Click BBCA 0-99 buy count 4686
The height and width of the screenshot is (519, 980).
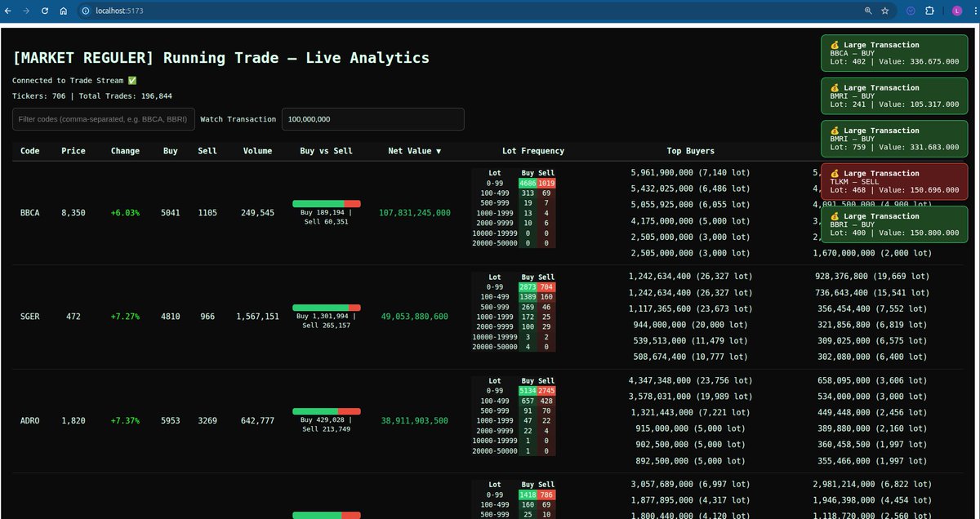[x=528, y=184]
